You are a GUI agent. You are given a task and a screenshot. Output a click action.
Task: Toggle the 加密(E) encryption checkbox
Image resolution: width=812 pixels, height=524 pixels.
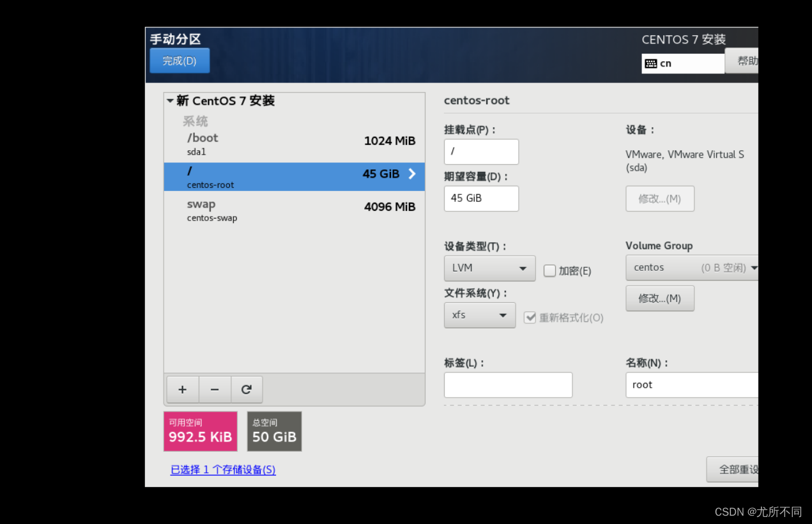pos(549,271)
